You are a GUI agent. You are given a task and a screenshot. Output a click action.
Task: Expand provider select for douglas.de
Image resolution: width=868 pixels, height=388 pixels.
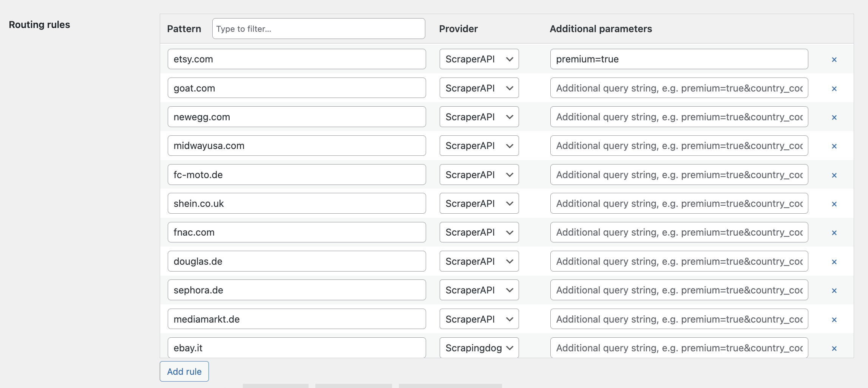pyautogui.click(x=479, y=261)
